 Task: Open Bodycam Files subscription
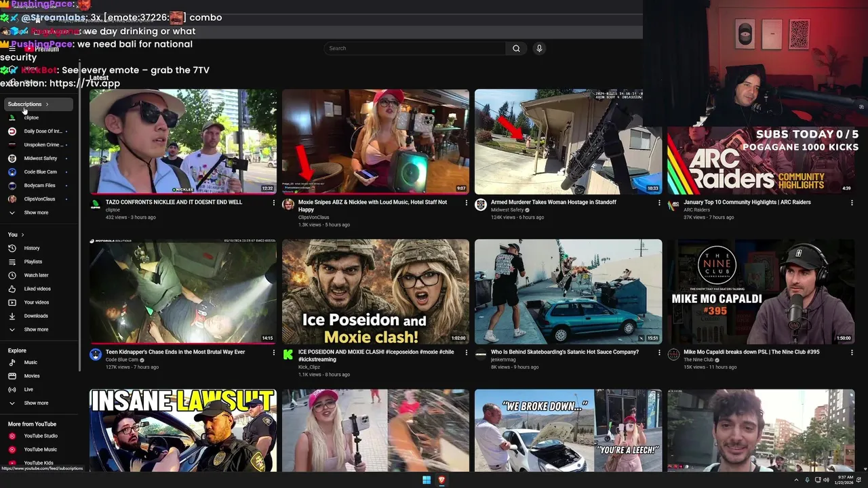click(x=39, y=185)
